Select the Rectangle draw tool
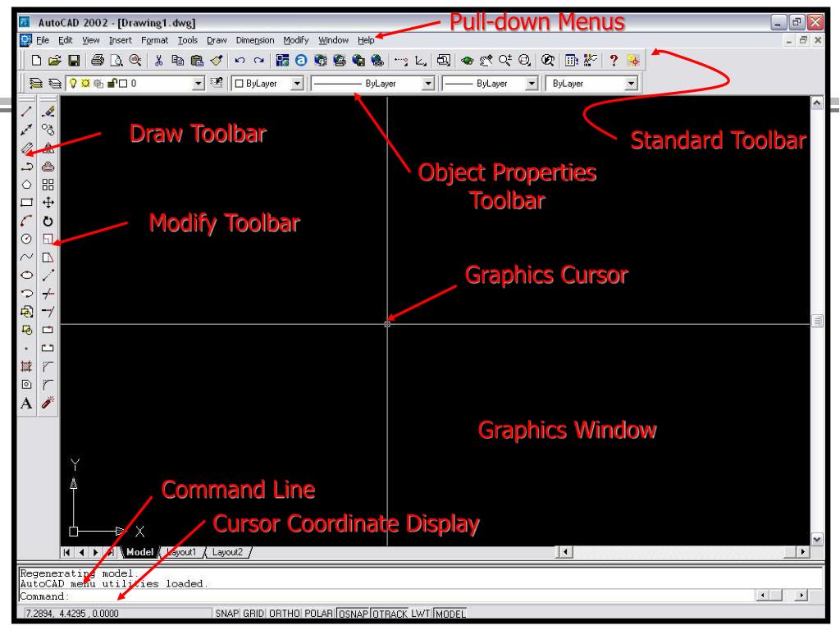This screenshot has height=630, width=840. point(26,203)
